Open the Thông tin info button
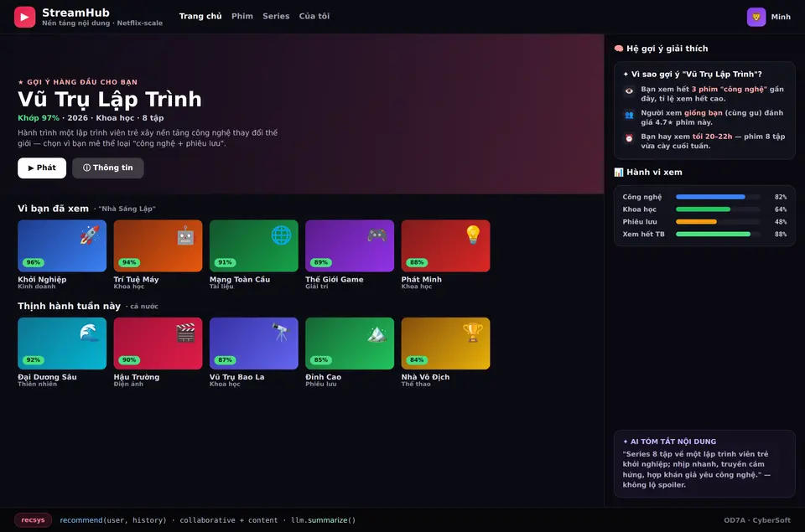 pos(108,168)
